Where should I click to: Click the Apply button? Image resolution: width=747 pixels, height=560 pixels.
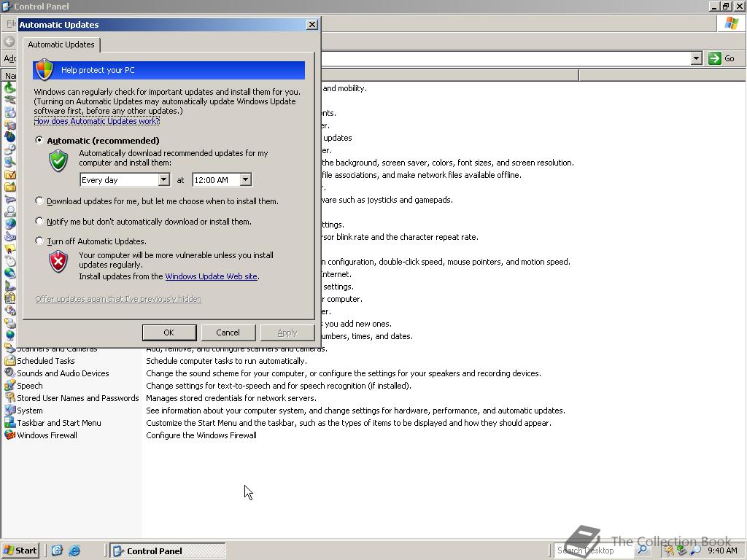287,332
